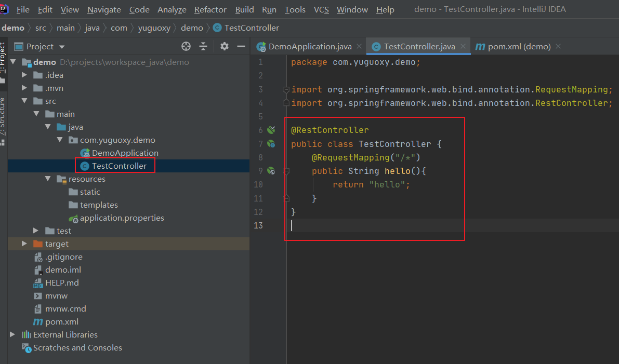Fold the imports block on line 3
619x364 pixels.
click(286, 89)
